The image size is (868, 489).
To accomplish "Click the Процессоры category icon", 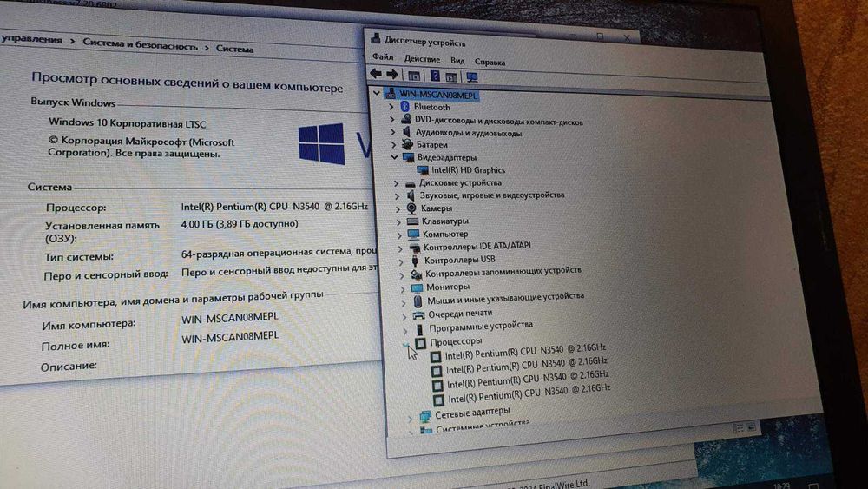I will coord(421,343).
